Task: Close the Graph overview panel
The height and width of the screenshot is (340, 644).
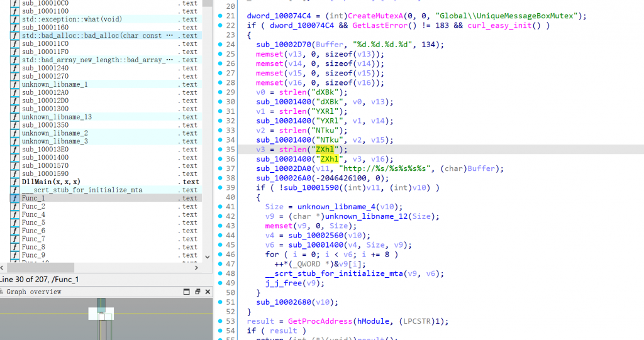Action: click(208, 292)
